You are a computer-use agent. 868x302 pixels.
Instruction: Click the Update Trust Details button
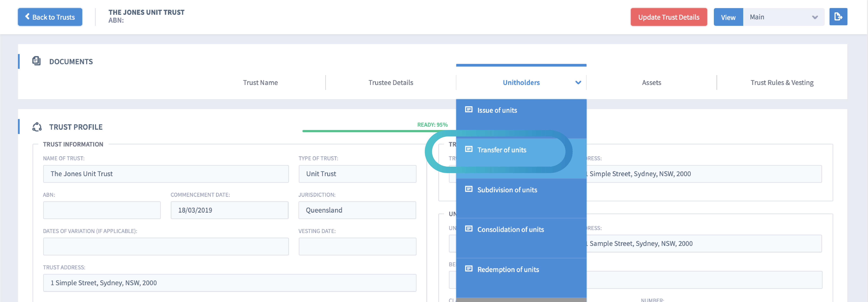669,17
